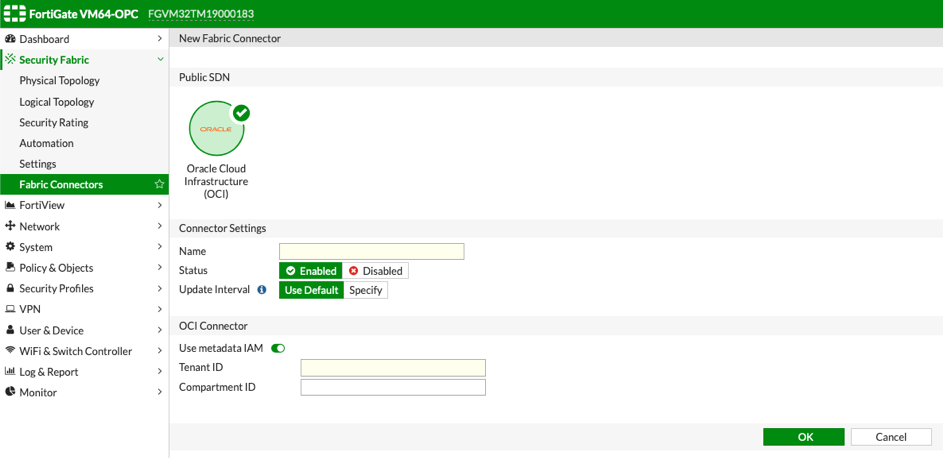Expand the Network menu chevron
Image resolution: width=943 pixels, height=458 pixels.
click(159, 226)
